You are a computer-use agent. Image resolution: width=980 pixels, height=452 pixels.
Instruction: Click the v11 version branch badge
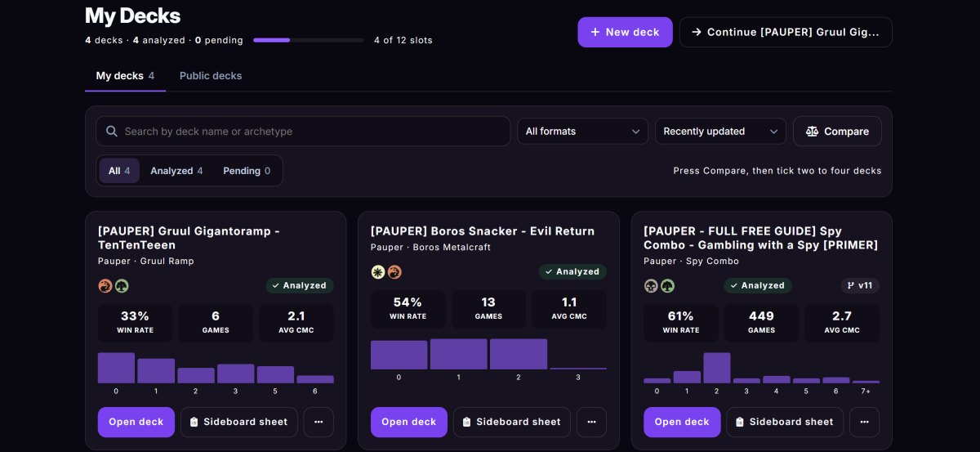coord(860,286)
